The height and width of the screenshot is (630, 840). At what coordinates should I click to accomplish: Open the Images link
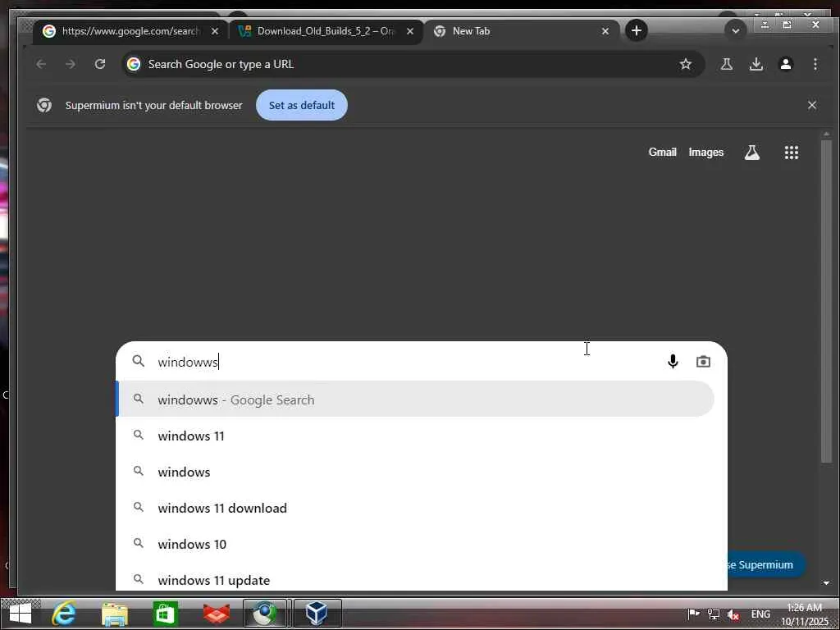[x=705, y=152]
